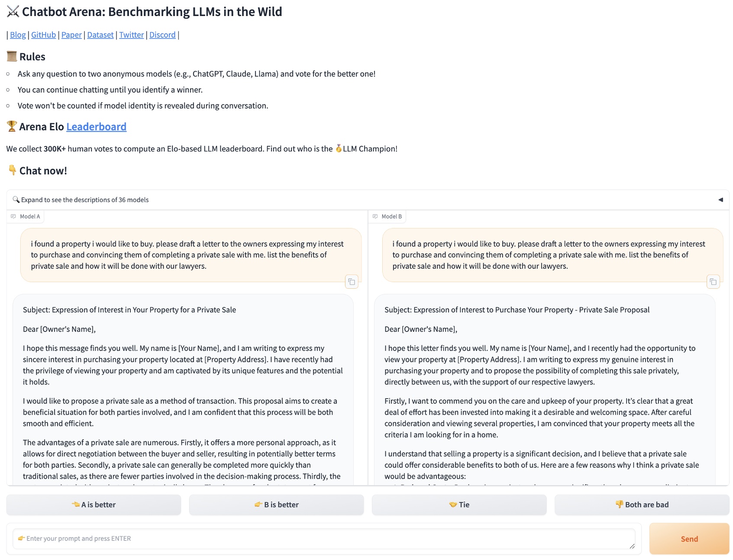
Task: Focus the prompt entry text box
Action: (323, 539)
